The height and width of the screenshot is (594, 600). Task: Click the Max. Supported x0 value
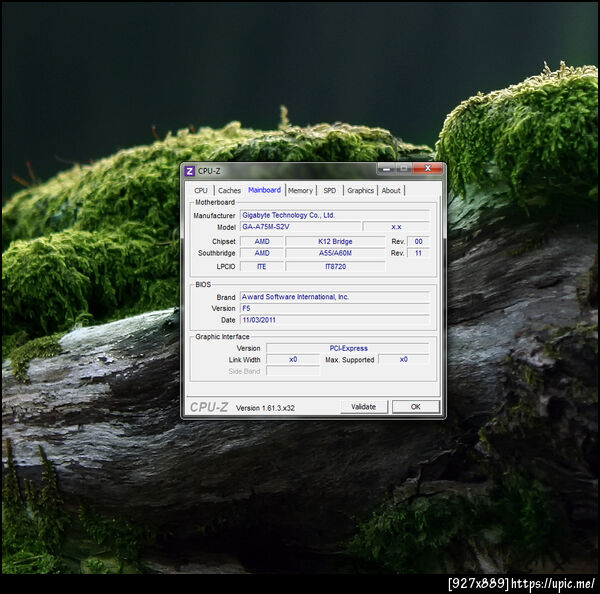(x=404, y=359)
